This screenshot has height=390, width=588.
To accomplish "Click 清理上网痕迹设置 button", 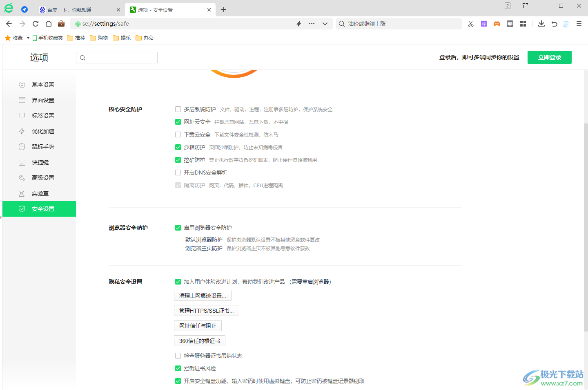I will point(203,296).
